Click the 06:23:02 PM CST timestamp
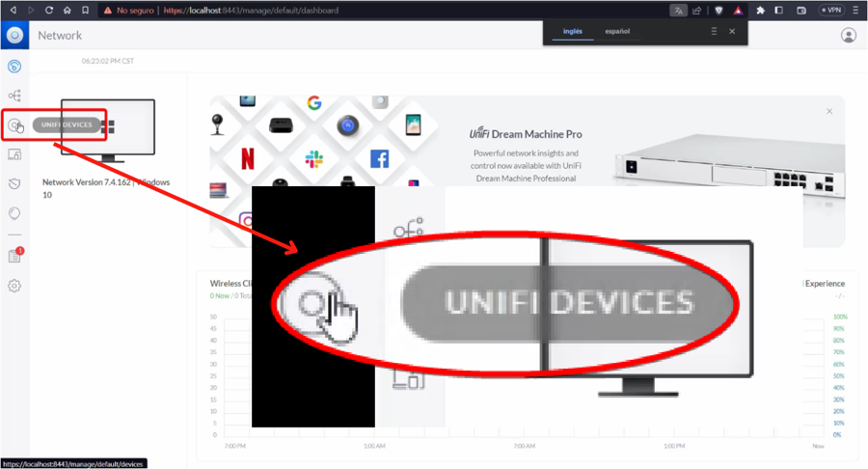868x469 pixels. tap(108, 61)
